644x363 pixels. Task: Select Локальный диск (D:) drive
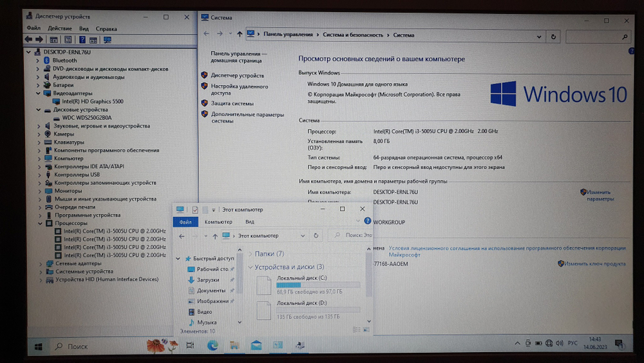coord(308,310)
